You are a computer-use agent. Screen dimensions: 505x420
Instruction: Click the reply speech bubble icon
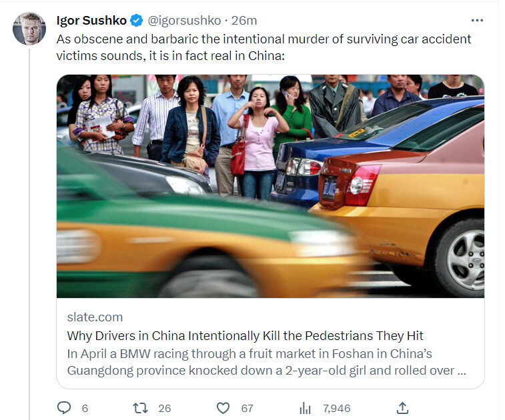click(64, 408)
